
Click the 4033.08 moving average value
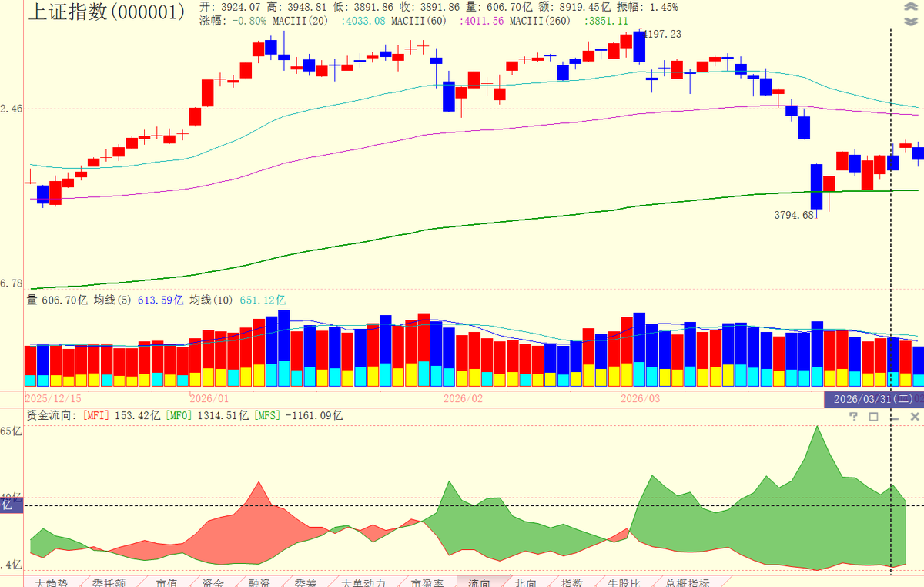(x=362, y=21)
